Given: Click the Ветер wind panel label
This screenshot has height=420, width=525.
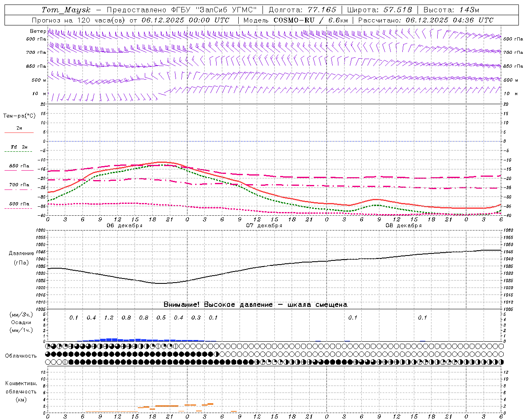Looking at the screenshot, I should coord(38,31).
